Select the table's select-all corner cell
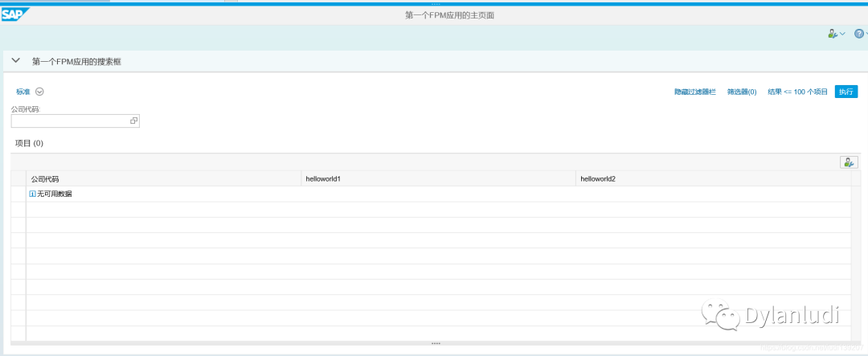Viewport: 868px width, 356px height. 18,179
